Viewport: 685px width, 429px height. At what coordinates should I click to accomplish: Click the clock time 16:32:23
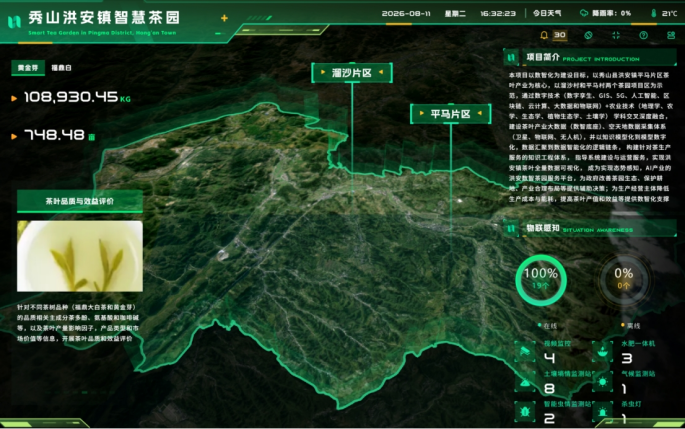tap(498, 14)
